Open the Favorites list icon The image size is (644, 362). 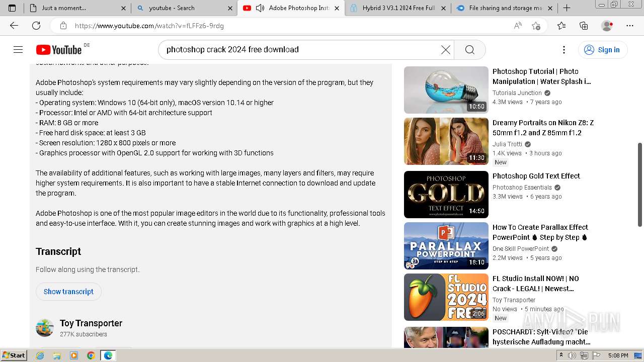561,26
